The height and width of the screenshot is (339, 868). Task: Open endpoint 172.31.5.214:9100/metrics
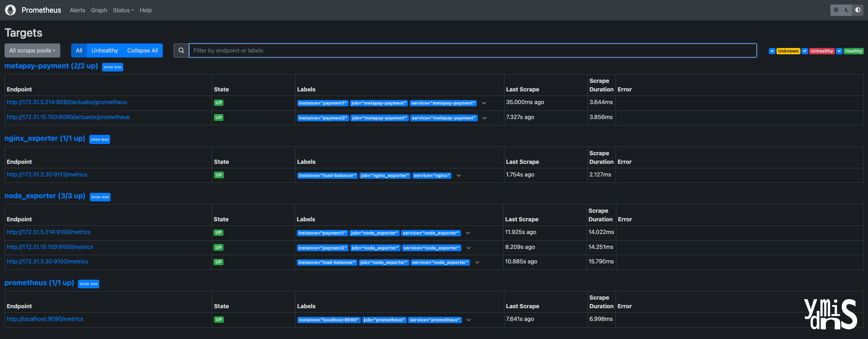[x=49, y=232]
